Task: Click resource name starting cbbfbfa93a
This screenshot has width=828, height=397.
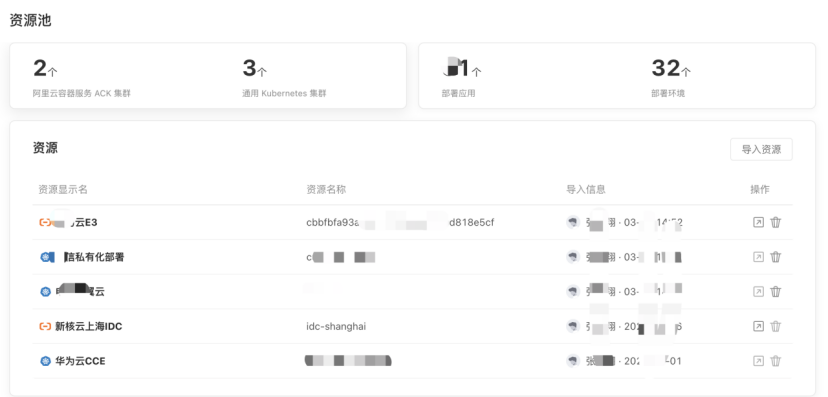Action: (x=400, y=222)
